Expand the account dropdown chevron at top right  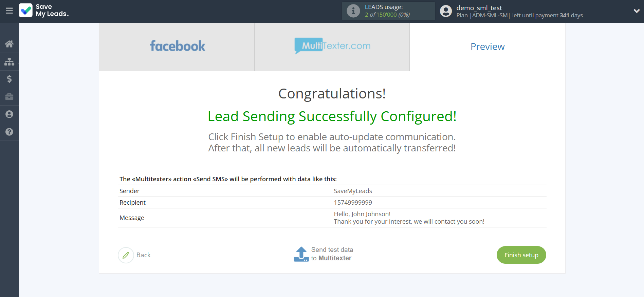pyautogui.click(x=637, y=11)
